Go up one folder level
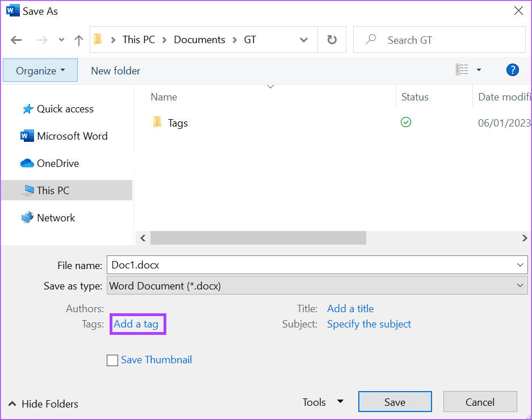Screen dimensions: 532x420 (79, 40)
